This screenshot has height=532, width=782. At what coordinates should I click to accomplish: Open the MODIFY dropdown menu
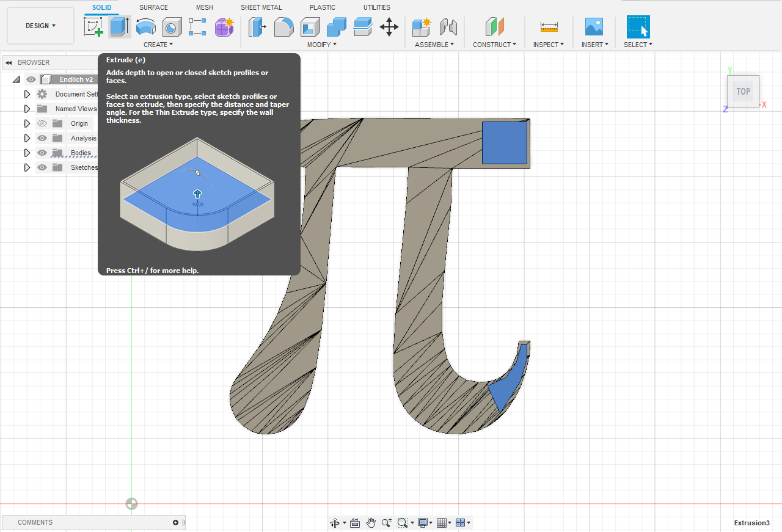tap(321, 44)
